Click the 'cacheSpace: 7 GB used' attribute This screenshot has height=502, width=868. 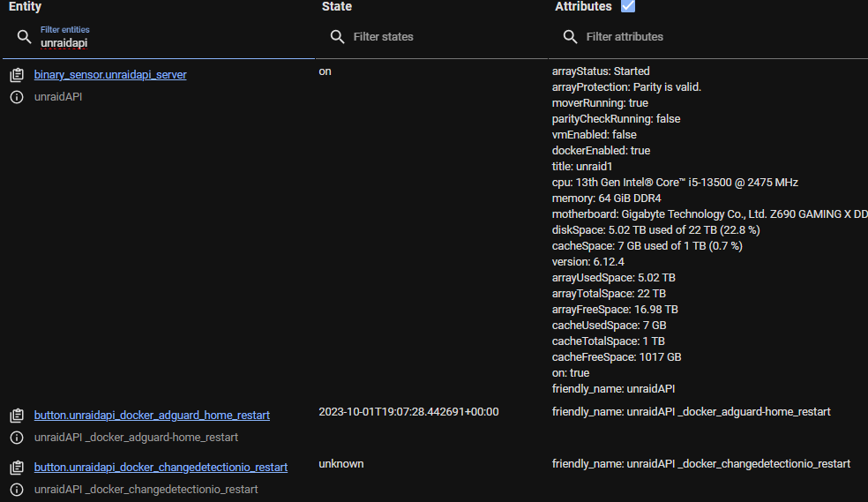click(x=647, y=246)
